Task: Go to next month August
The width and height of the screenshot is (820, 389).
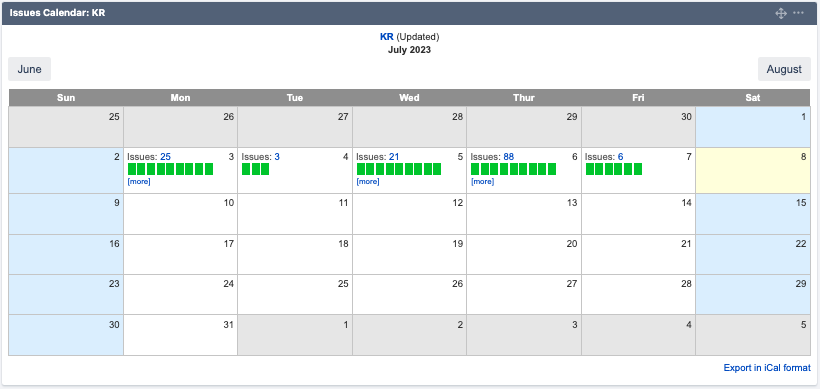Action: 784,69
